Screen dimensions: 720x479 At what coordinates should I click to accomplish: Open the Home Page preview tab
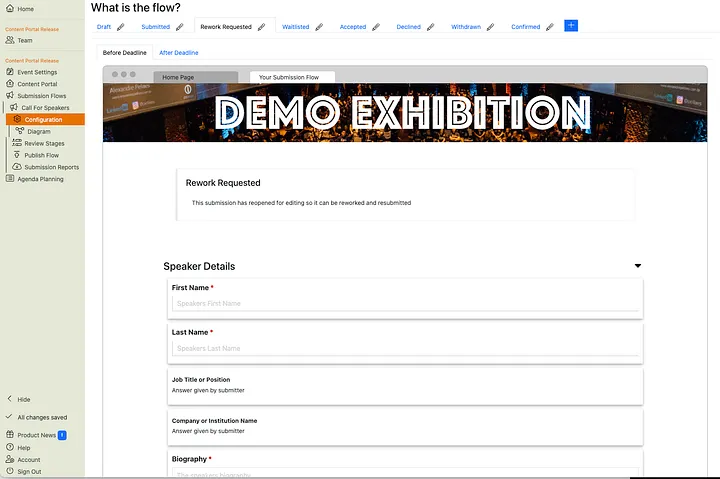click(x=196, y=77)
